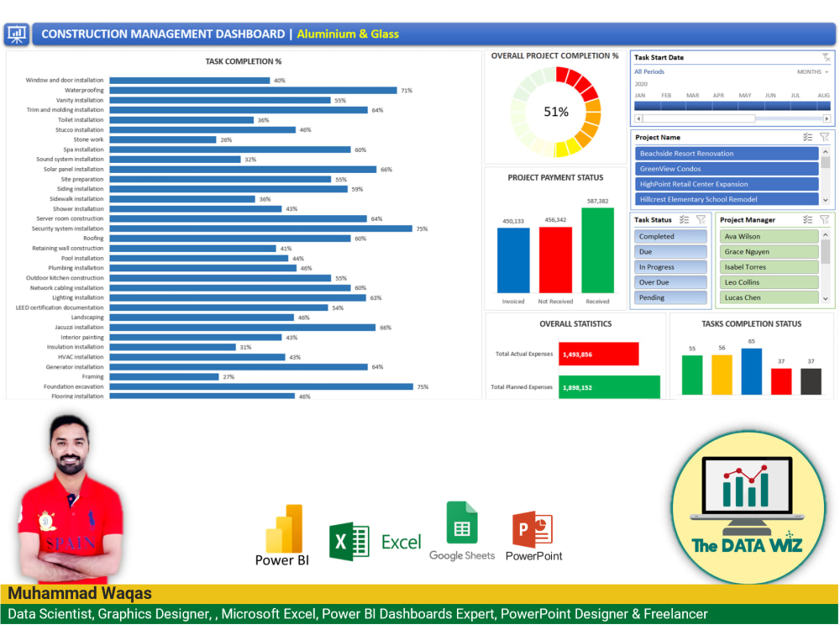Clear filter on the Project Manager slicer

pyautogui.click(x=824, y=220)
